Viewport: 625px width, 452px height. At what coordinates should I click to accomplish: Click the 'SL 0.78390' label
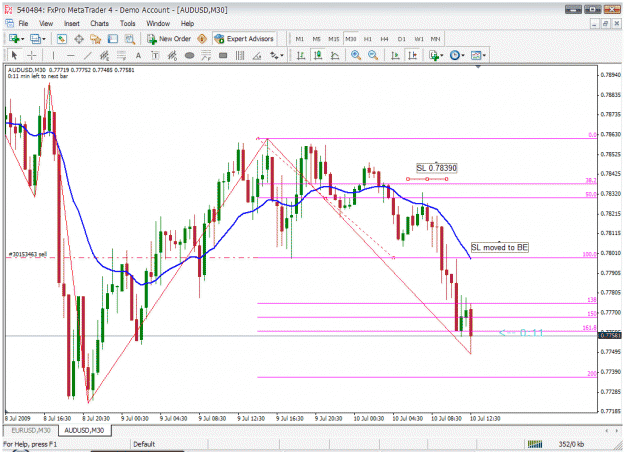tap(436, 168)
